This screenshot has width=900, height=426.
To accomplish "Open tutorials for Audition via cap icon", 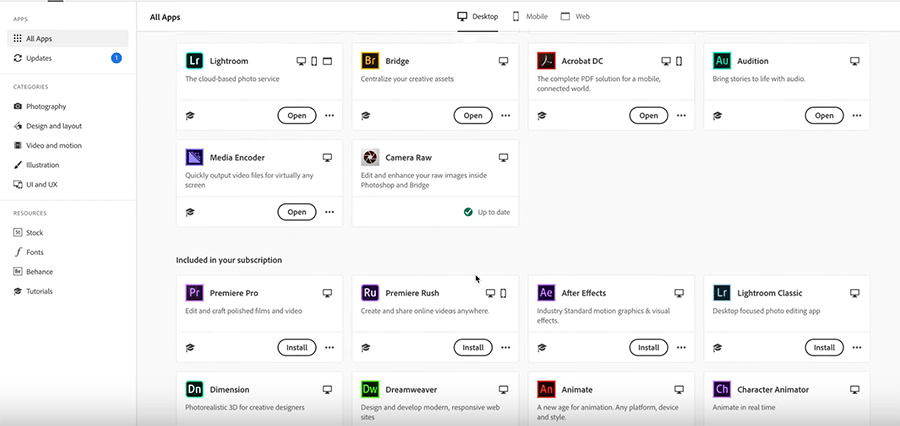I will [717, 115].
